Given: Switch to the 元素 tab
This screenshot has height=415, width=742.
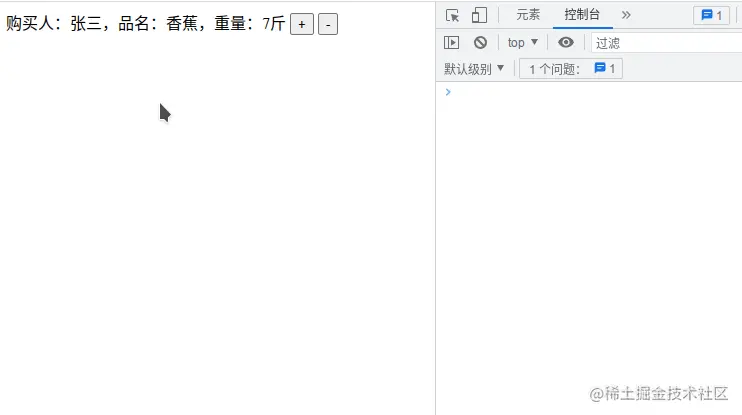Looking at the screenshot, I should [x=528, y=15].
